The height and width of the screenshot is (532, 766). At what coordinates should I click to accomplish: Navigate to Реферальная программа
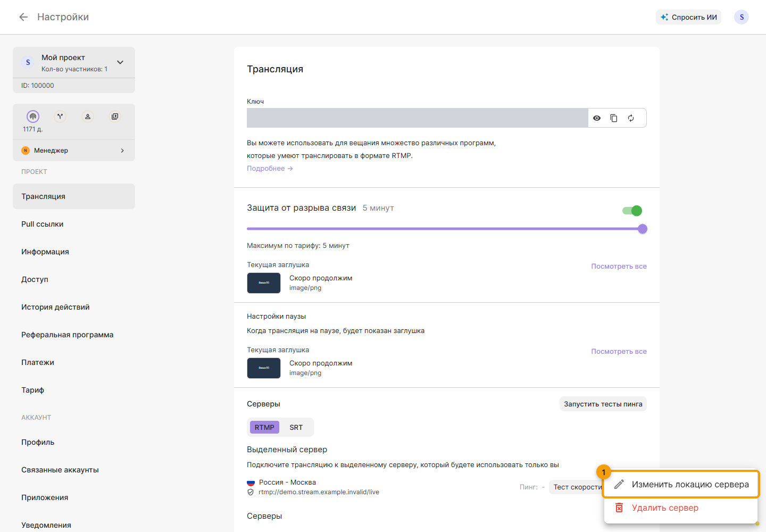[x=74, y=335]
